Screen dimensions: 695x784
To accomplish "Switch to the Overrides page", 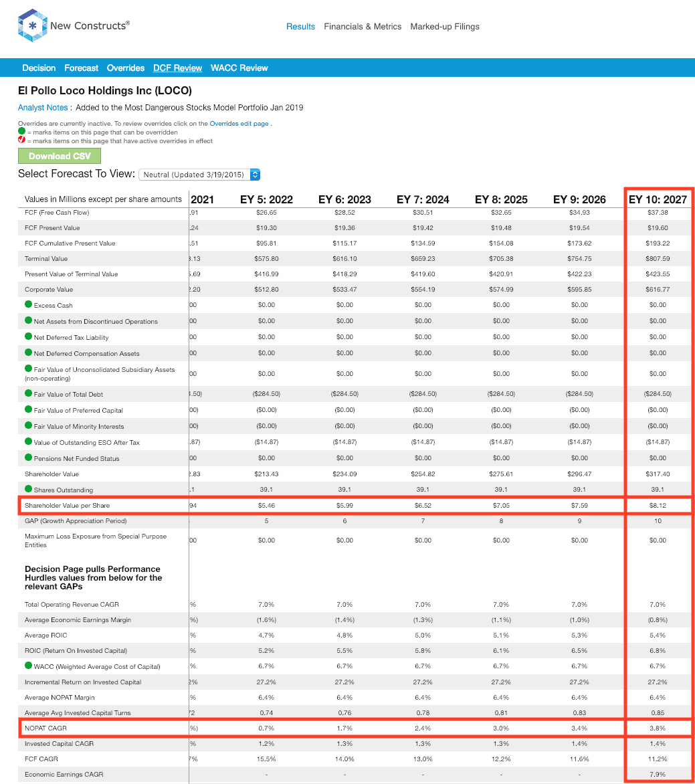I will [x=126, y=68].
